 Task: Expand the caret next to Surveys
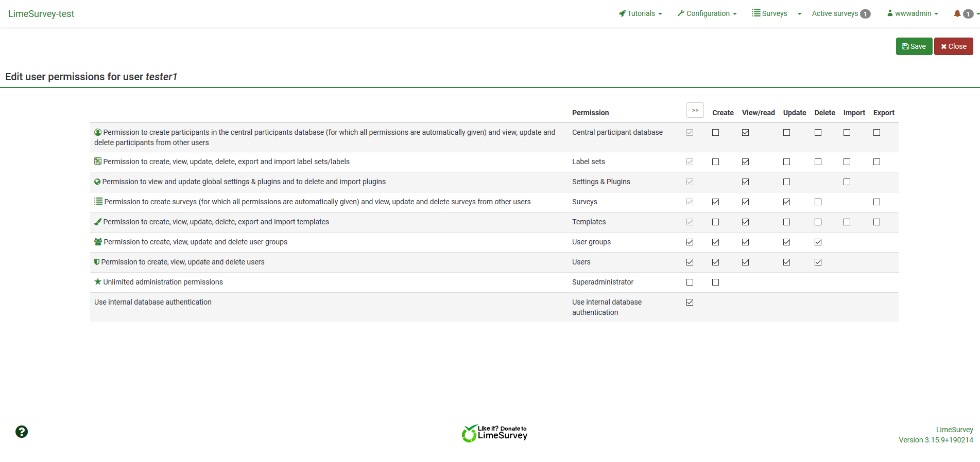tap(800, 14)
